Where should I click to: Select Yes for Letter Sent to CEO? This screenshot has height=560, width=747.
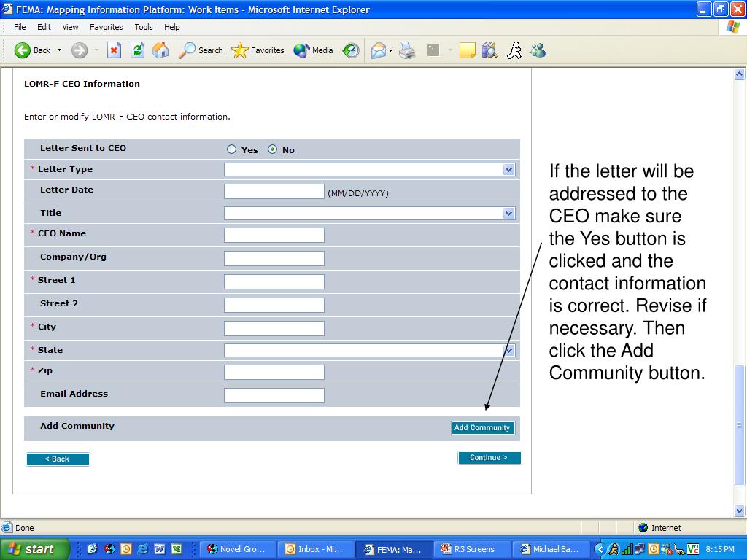[231, 149]
